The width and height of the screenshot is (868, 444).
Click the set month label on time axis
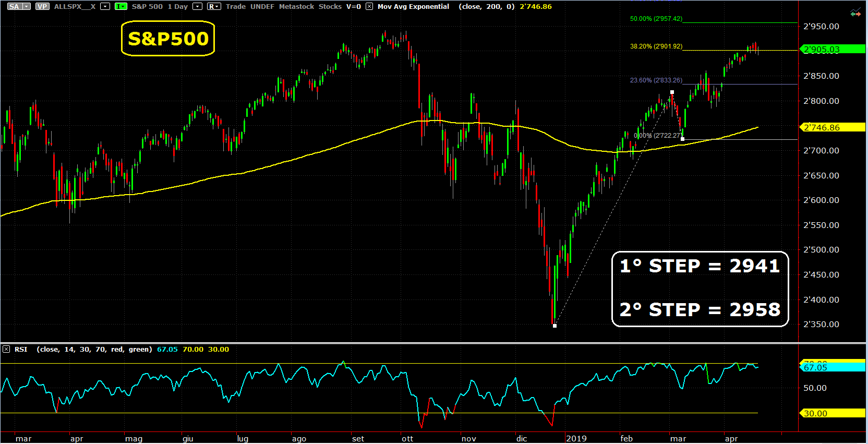point(358,439)
